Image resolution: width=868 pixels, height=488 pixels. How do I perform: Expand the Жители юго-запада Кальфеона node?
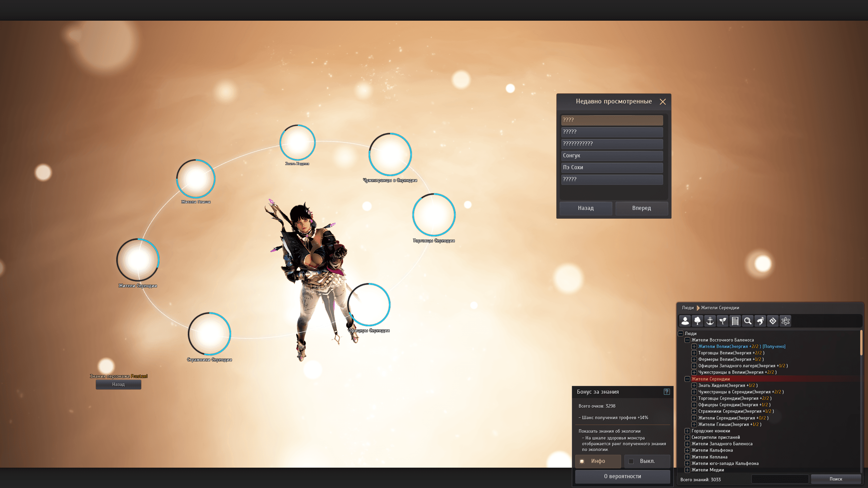click(687, 463)
